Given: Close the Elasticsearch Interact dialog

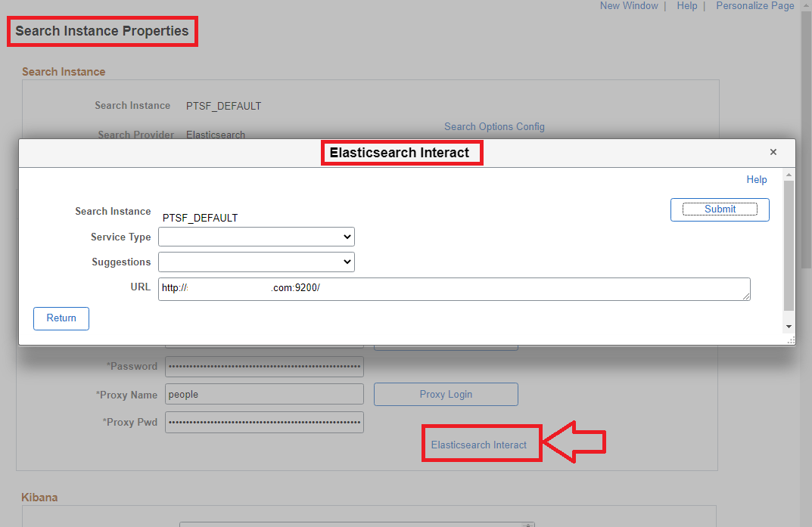Looking at the screenshot, I should click(773, 152).
